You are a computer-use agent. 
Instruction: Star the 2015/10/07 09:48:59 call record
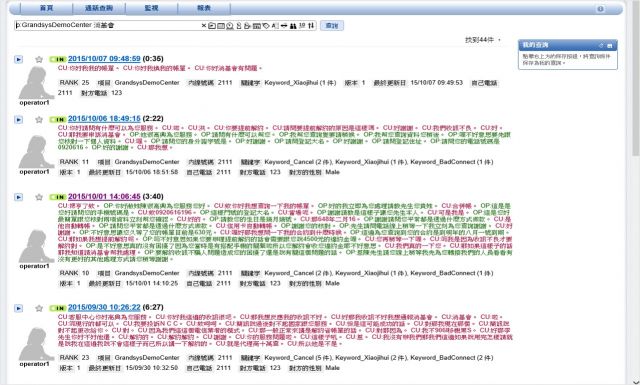(x=39, y=59)
